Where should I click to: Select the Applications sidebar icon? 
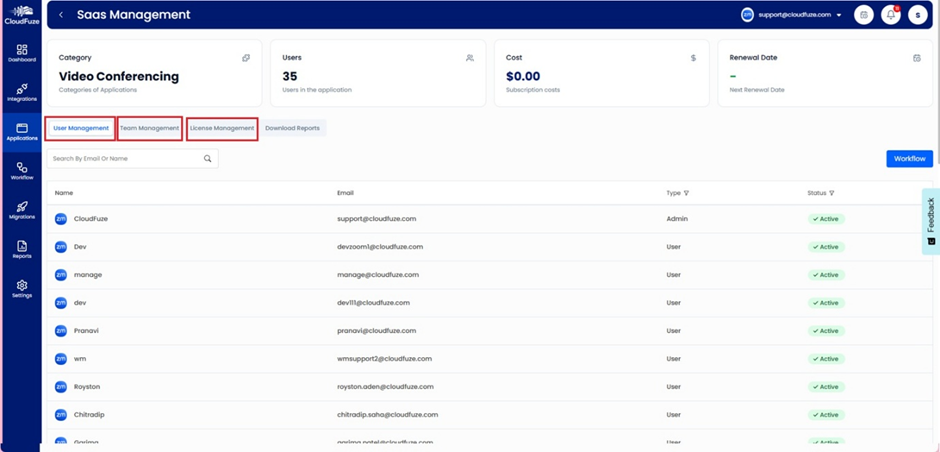coord(21,131)
